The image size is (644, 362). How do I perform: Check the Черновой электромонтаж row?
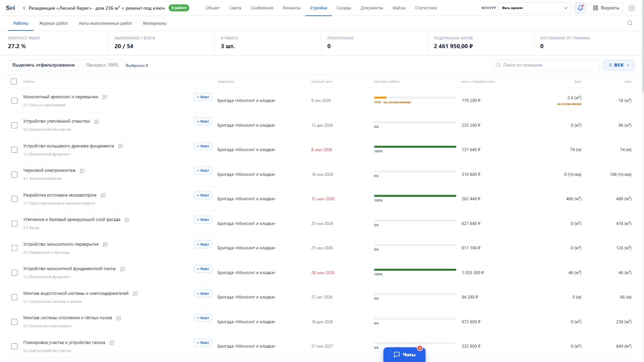[x=14, y=174]
